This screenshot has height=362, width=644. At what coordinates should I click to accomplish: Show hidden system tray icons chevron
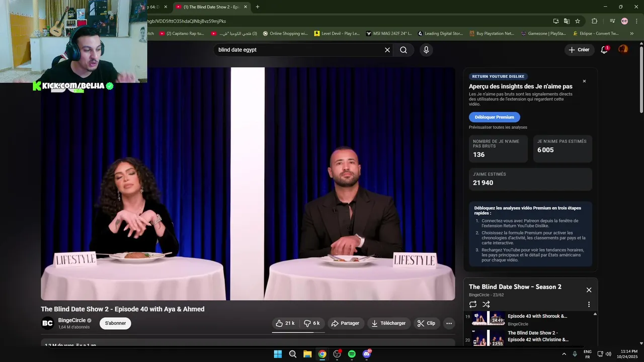point(564,354)
